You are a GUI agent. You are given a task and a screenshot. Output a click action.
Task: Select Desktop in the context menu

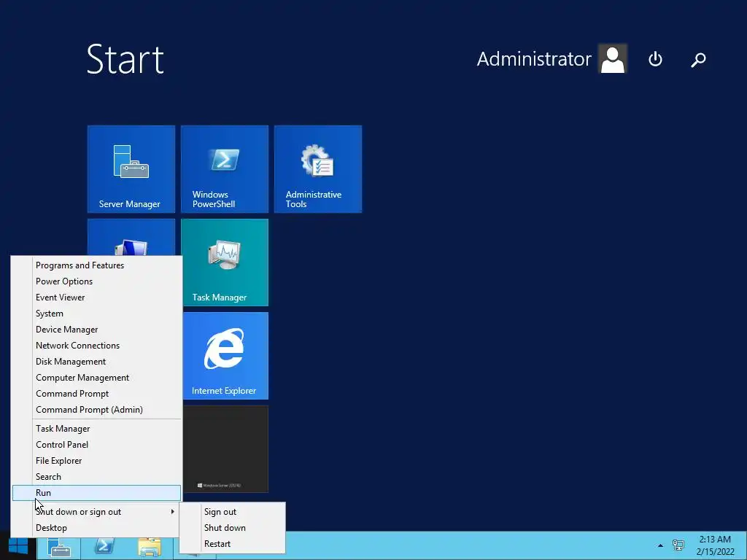click(96, 528)
